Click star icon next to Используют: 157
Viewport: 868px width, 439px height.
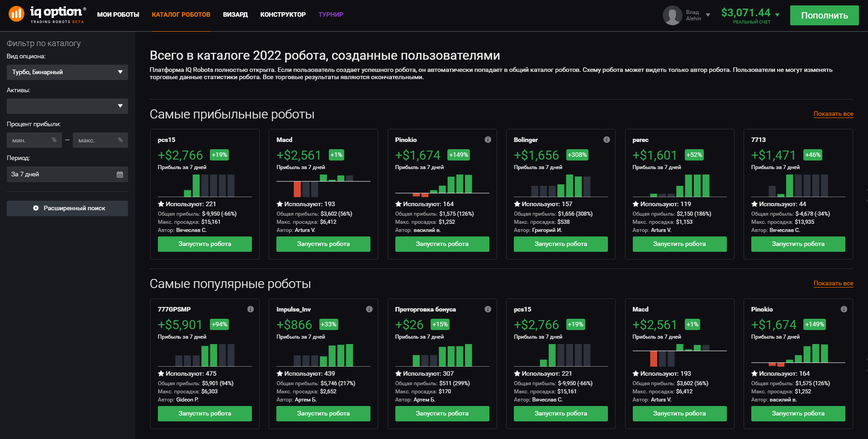coord(517,204)
